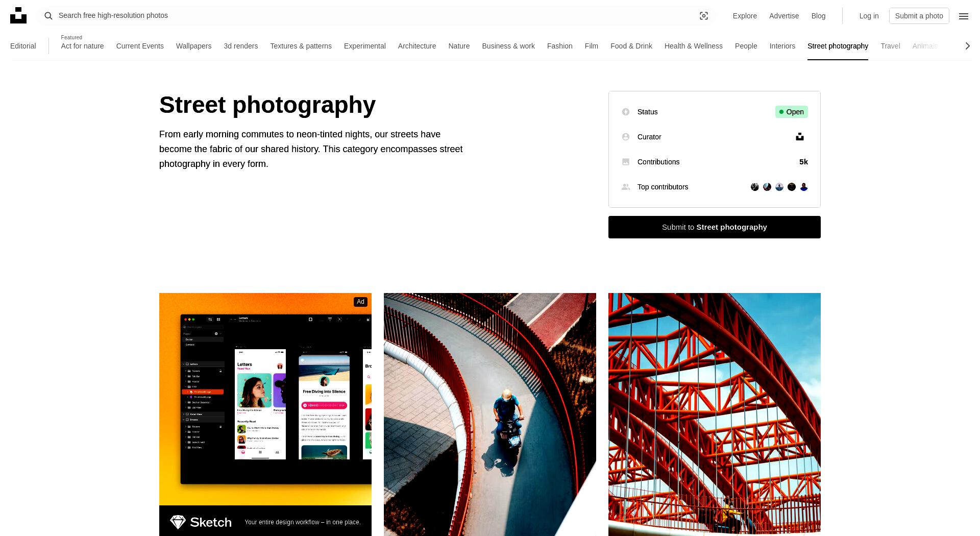Focus the photo search field

(375, 16)
